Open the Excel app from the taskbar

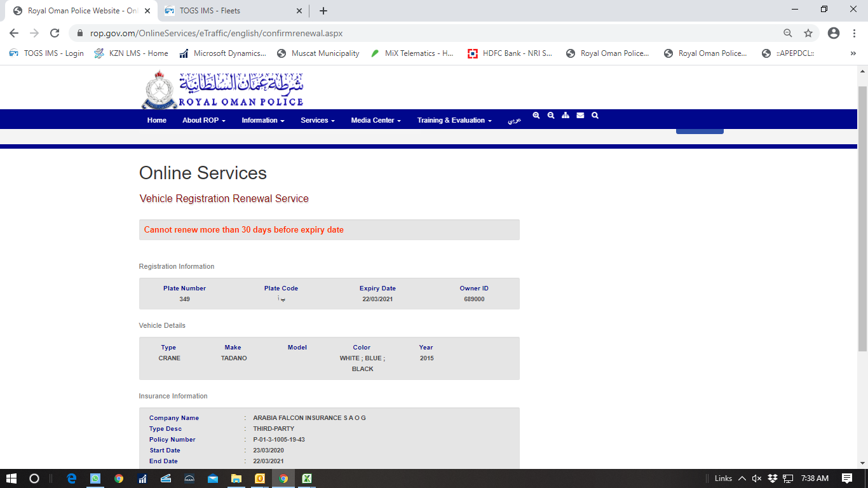(306, 478)
